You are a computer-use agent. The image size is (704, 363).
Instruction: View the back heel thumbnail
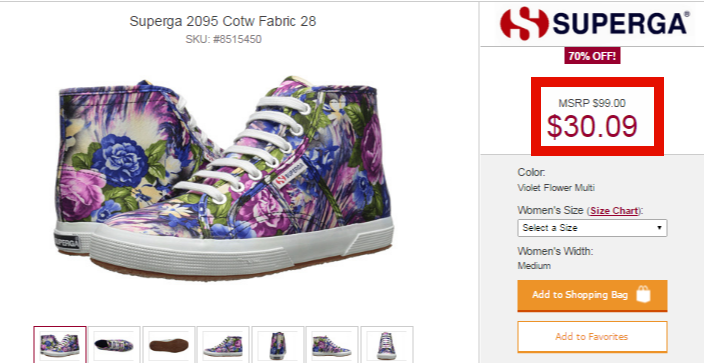[x=277, y=344]
